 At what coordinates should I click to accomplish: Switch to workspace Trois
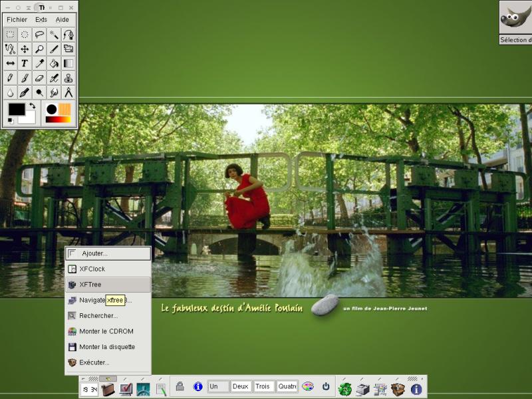[x=263, y=386]
